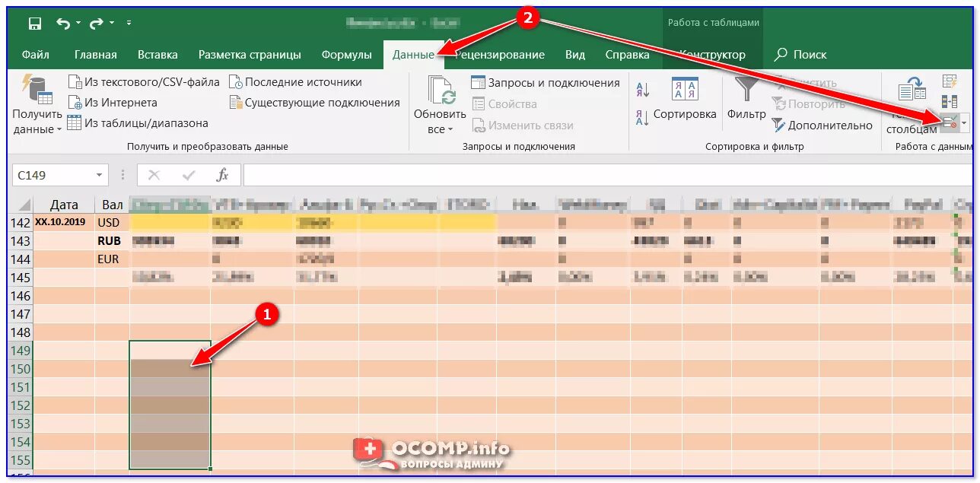Open the Сортировка dialog button
The width and height of the screenshot is (980, 483).
coord(685,100)
